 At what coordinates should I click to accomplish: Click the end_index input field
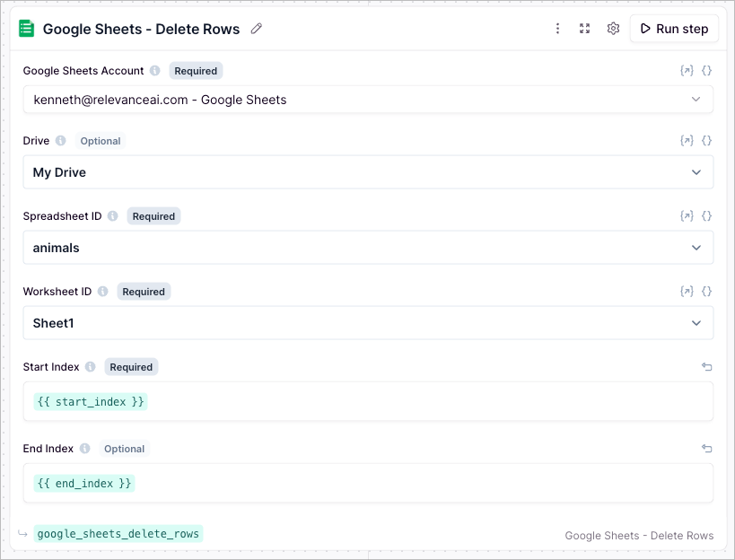click(359, 483)
